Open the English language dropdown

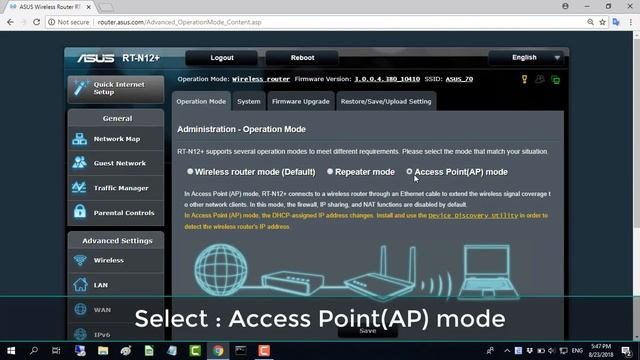pyautogui.click(x=526, y=58)
